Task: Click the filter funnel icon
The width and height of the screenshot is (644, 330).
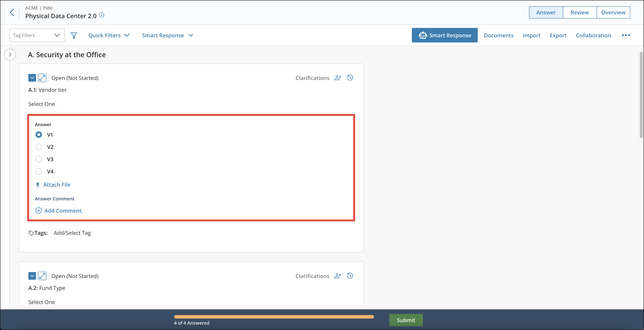Action: click(74, 35)
